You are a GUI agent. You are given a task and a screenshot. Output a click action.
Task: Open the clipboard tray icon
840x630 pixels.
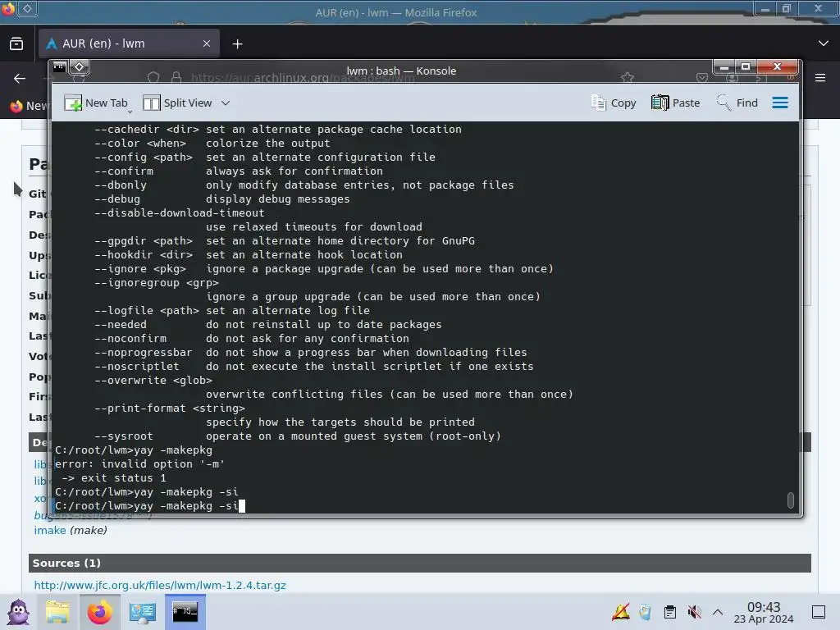(669, 612)
